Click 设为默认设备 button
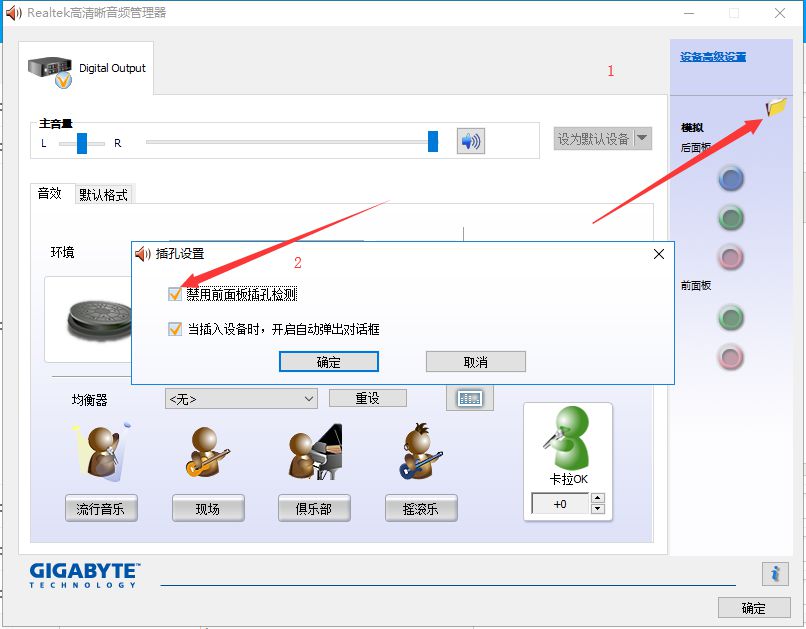The width and height of the screenshot is (806, 629). pos(594,138)
